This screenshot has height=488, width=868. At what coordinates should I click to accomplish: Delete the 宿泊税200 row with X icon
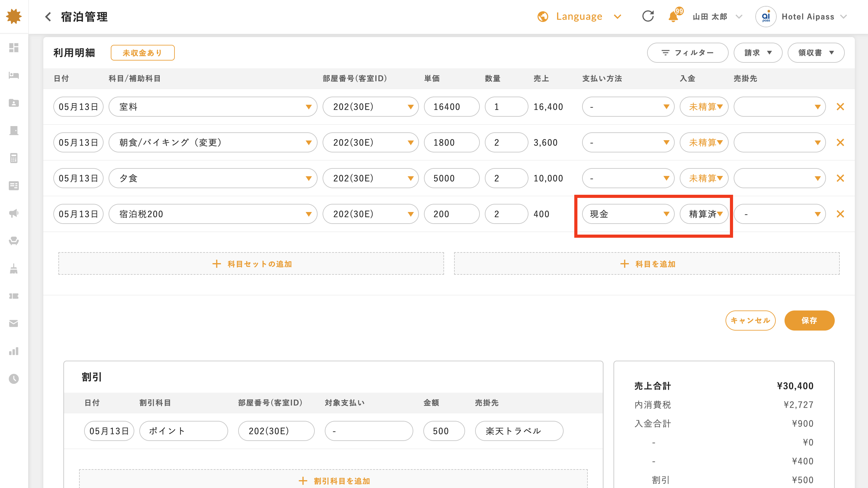[840, 214]
